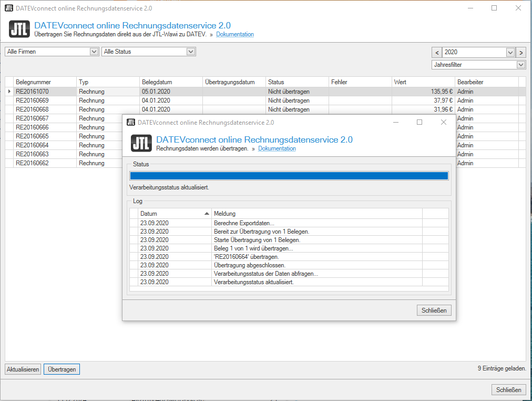This screenshot has width=532, height=401.
Task: Open the Jahresfilter dropdown
Action: click(520, 64)
